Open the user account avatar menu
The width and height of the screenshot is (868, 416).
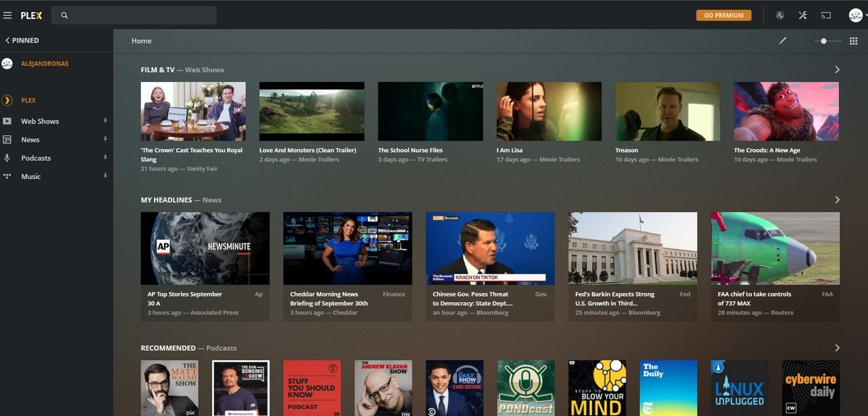[x=855, y=16]
